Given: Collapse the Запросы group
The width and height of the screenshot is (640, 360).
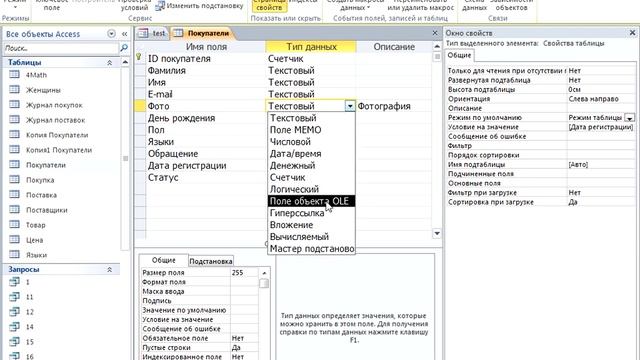Looking at the screenshot, I should [x=109, y=269].
